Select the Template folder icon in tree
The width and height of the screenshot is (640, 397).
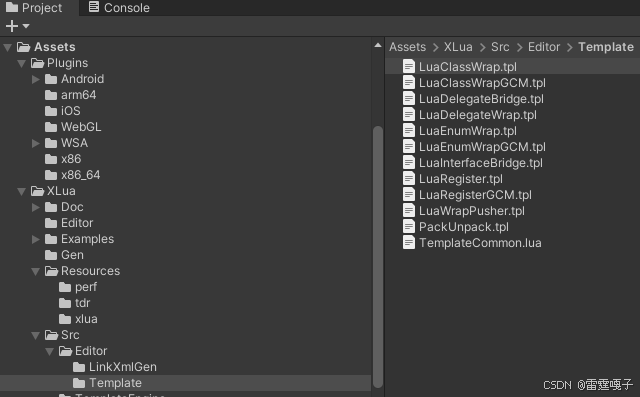tap(79, 383)
